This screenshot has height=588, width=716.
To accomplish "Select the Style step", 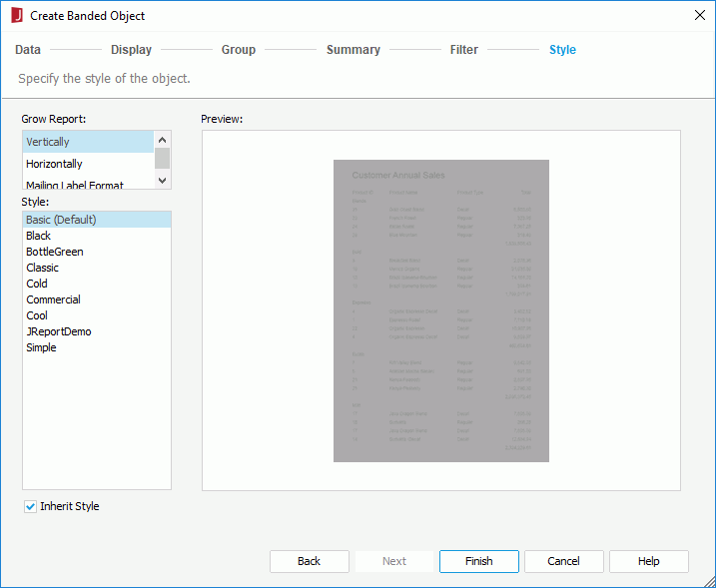I will [562, 49].
